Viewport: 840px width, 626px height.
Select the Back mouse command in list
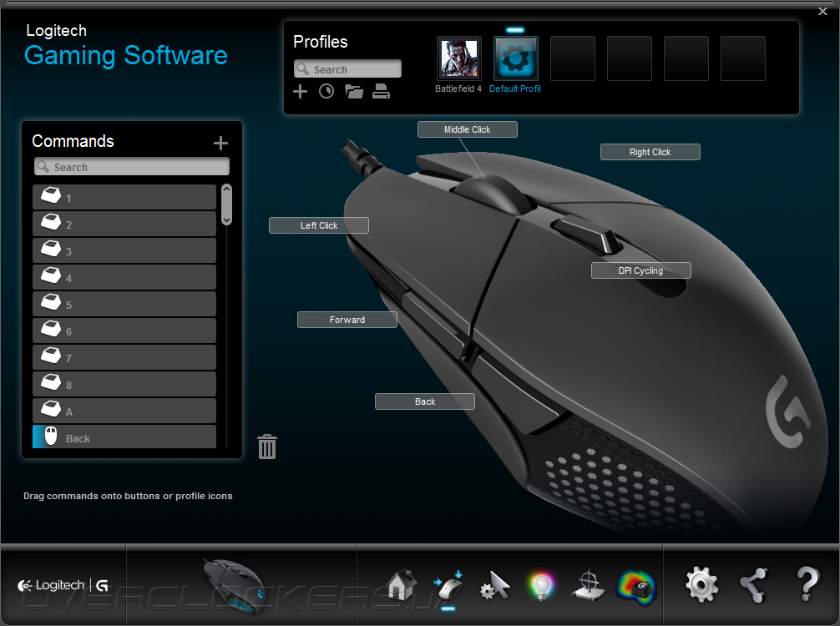click(x=124, y=437)
